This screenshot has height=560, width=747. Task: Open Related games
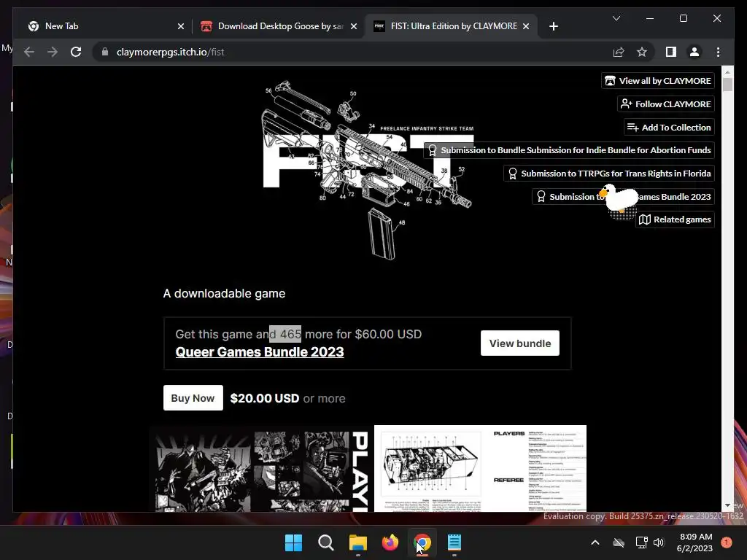(x=675, y=219)
